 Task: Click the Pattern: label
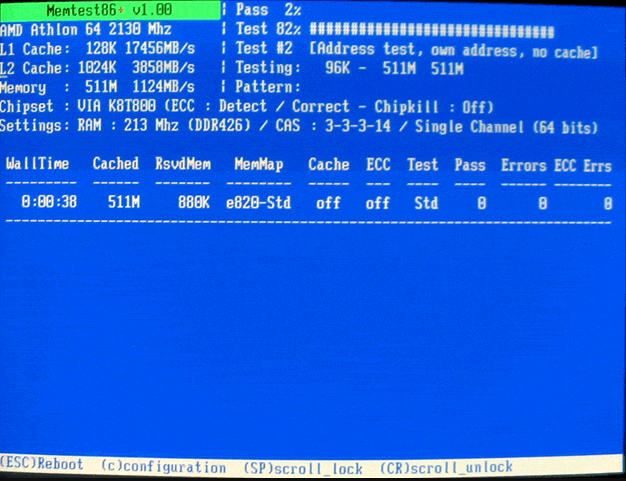click(x=267, y=87)
